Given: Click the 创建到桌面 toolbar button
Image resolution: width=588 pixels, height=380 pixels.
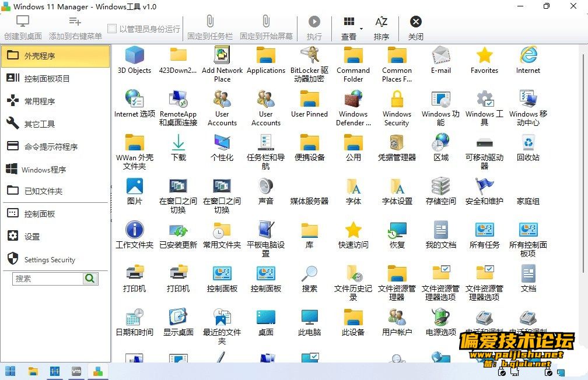Looking at the screenshot, I should pyautogui.click(x=23, y=28).
